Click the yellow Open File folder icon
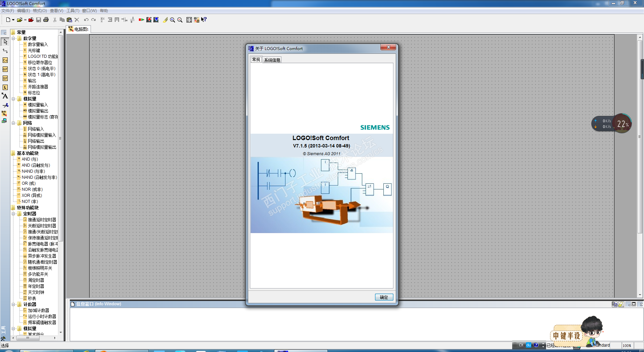Screen dimensions: 644x352 [x=20, y=20]
